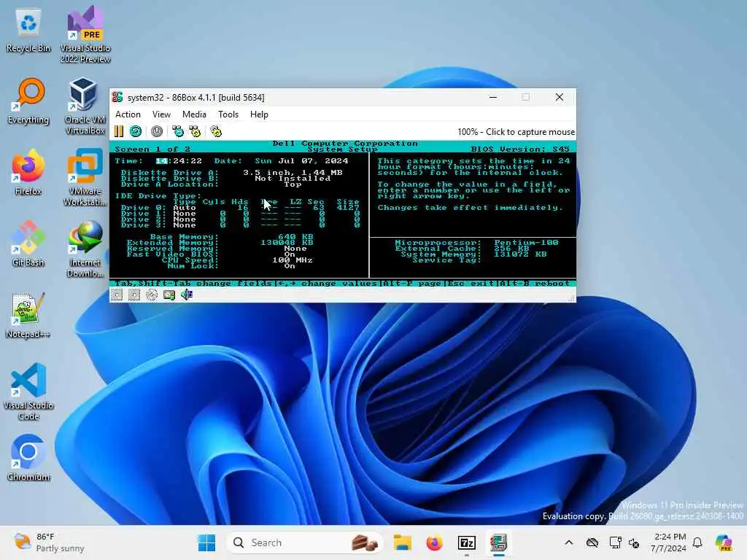
Task: Click the gray ACPI power button icon
Action: tap(157, 131)
